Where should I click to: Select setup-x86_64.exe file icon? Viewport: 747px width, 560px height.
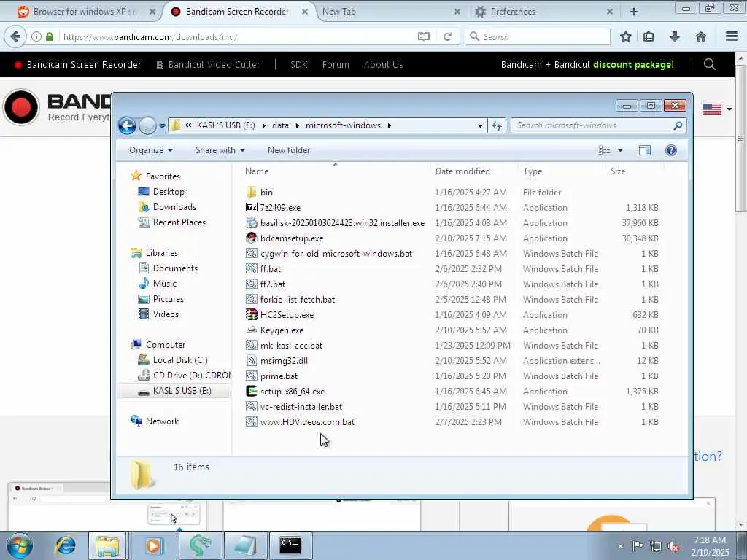tap(252, 392)
